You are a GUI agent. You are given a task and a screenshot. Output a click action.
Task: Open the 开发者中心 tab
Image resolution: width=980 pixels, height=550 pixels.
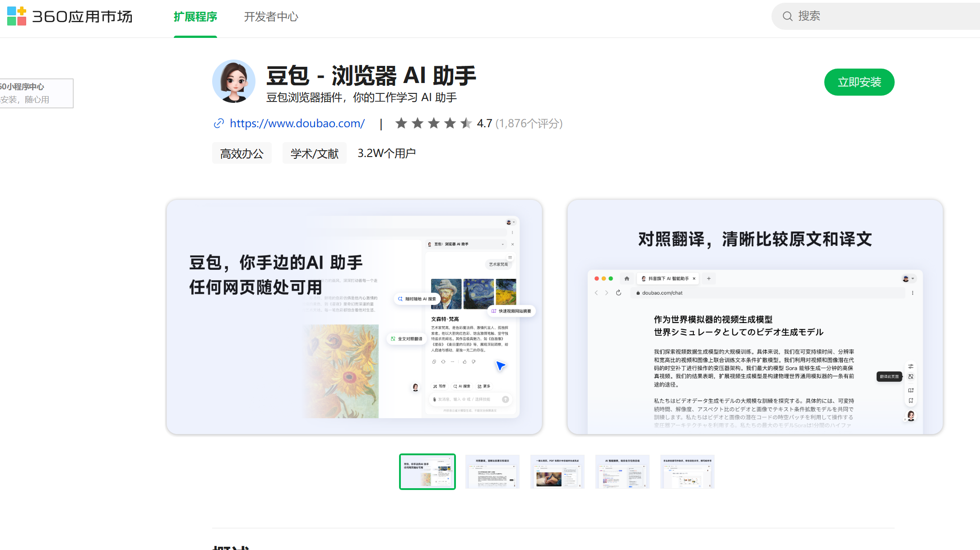coord(271,17)
